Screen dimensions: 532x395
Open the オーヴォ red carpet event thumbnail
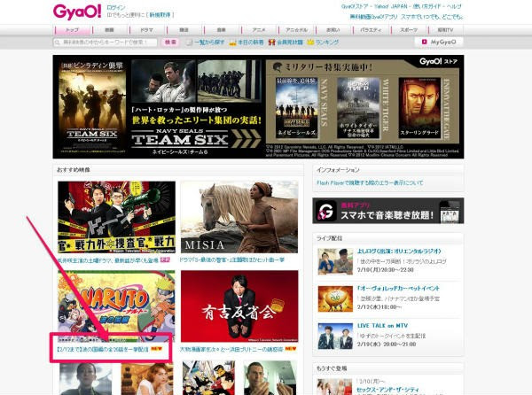(x=335, y=298)
